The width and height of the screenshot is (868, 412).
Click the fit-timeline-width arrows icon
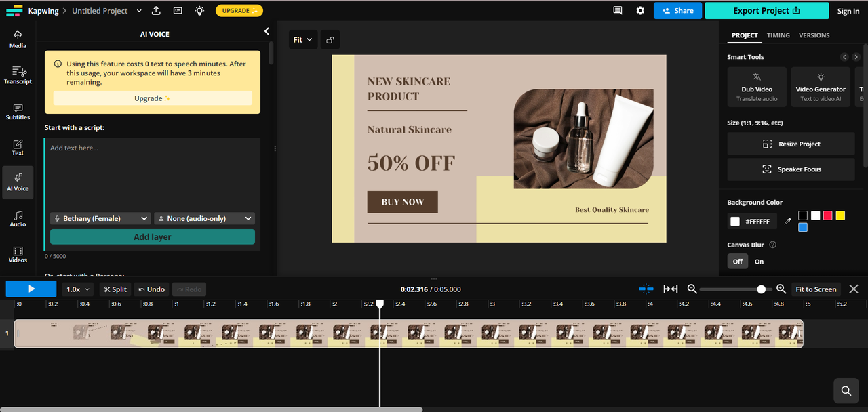[671, 289]
